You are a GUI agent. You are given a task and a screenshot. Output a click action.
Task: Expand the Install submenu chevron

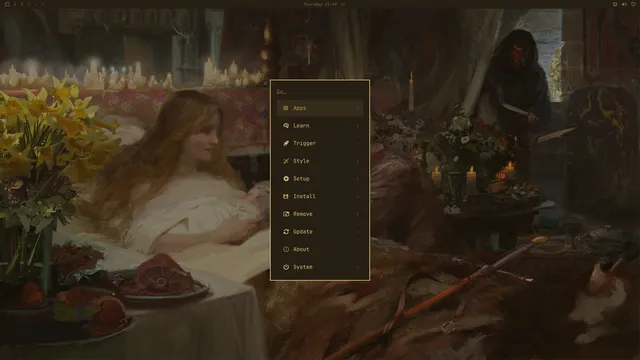tap(358, 196)
